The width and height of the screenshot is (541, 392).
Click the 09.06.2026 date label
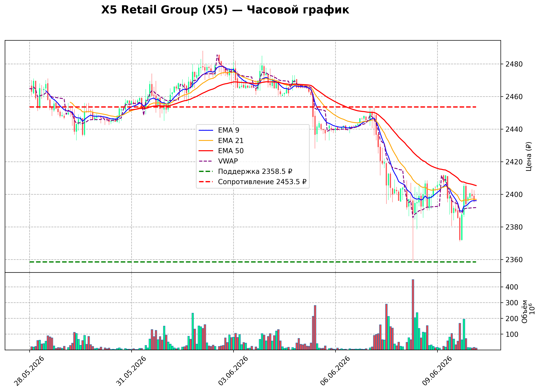pyautogui.click(x=437, y=371)
